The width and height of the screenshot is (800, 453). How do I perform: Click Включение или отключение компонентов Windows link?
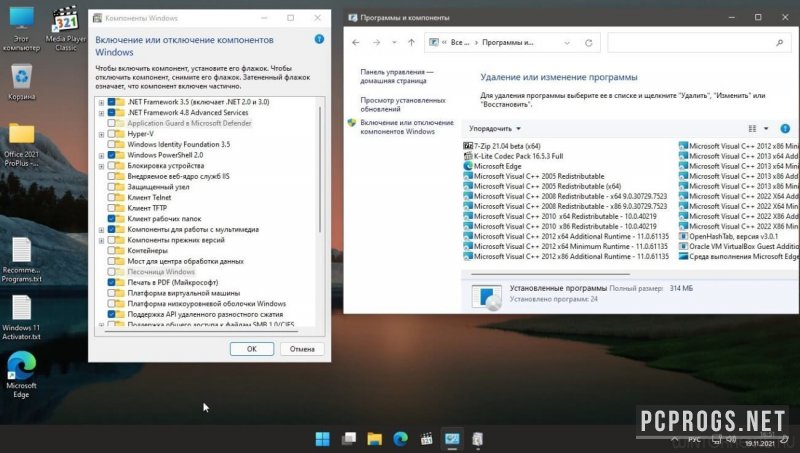coord(407,127)
